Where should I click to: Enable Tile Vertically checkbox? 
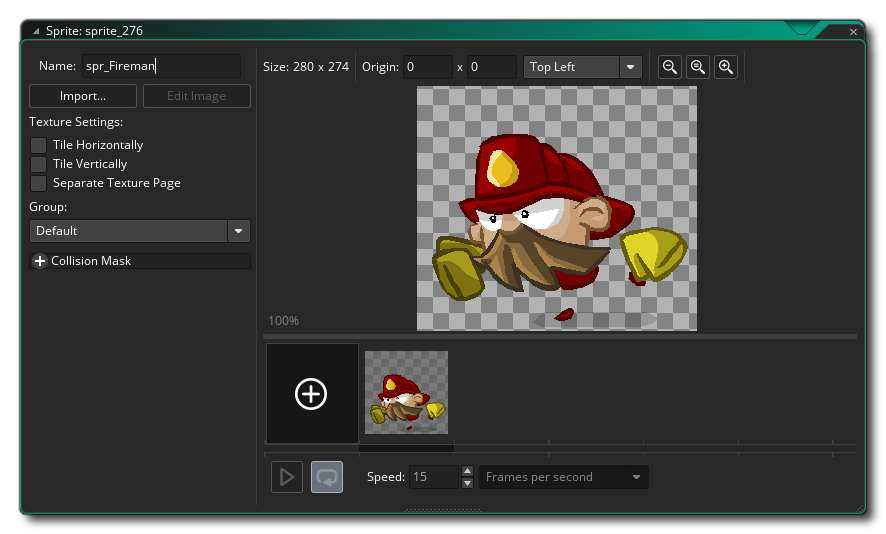[x=39, y=164]
